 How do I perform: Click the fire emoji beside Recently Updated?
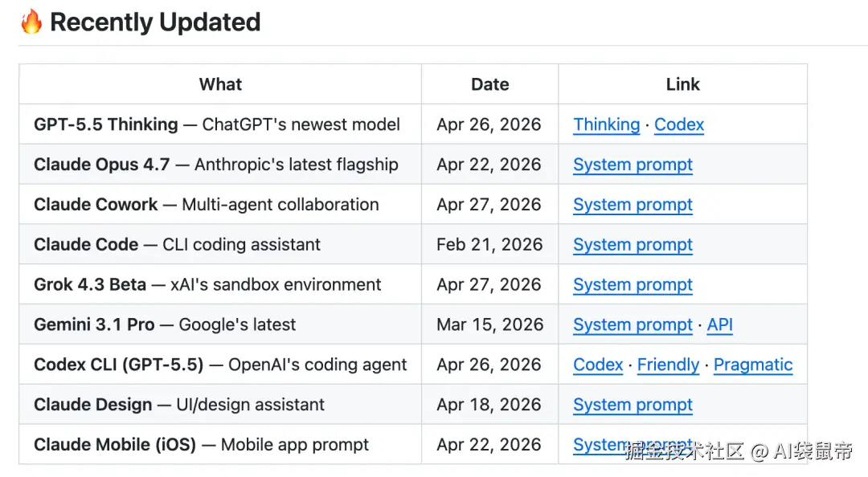tap(31, 22)
